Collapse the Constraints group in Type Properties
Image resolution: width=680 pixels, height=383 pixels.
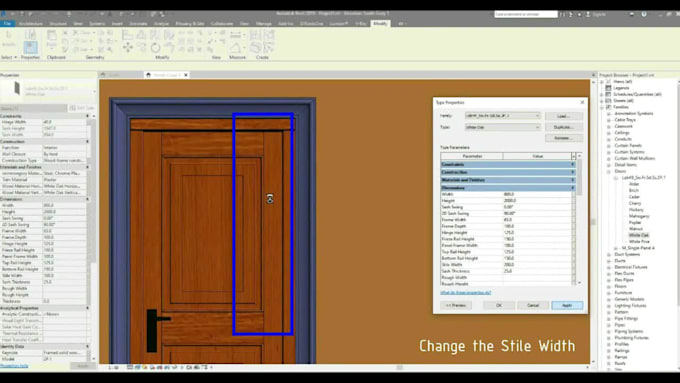click(x=572, y=164)
